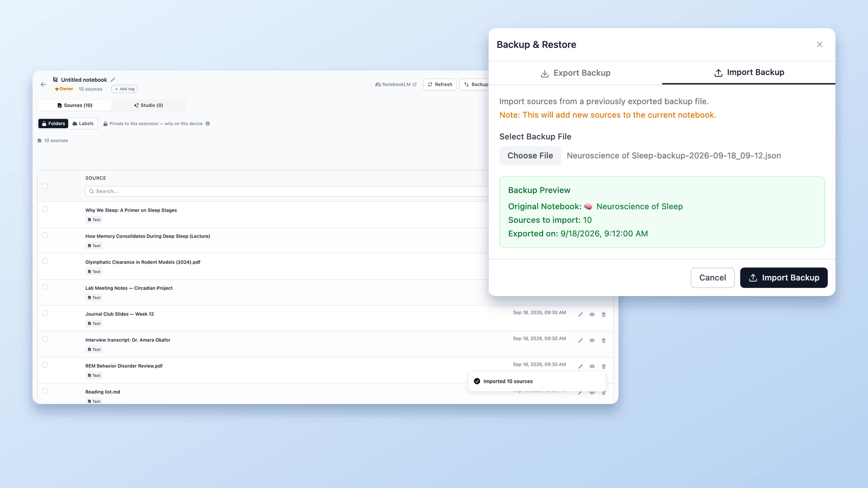Edit the Journal Club Slides — Week 12 source
The height and width of the screenshot is (488, 868).
pos(580,314)
